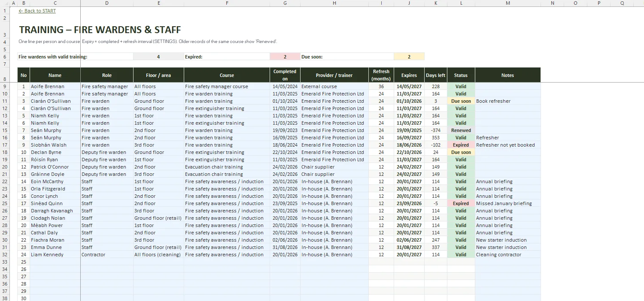Screen dimensions: 644x301
Task: Select Róisín Ryan's name cell
Action: 55,160
